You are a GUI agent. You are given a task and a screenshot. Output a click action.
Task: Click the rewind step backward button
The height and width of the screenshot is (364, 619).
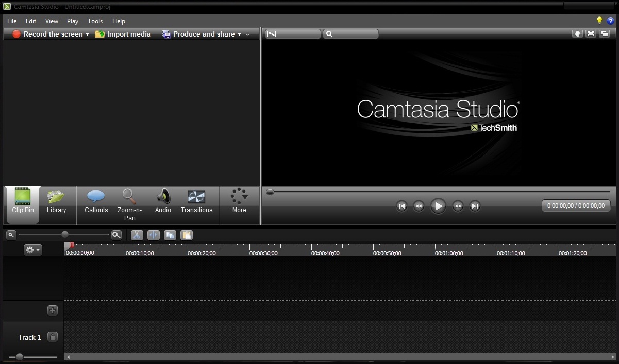tap(419, 206)
